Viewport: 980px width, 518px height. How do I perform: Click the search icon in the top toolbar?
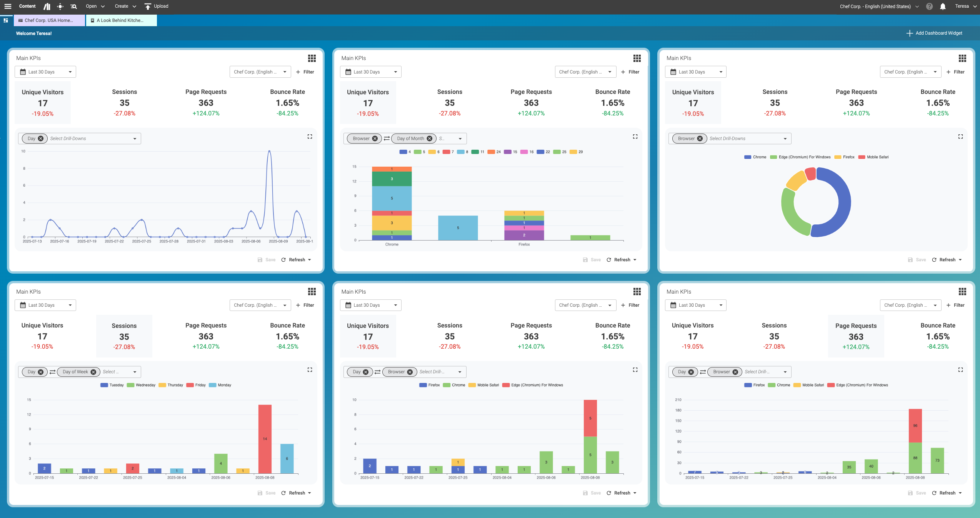(x=73, y=6)
